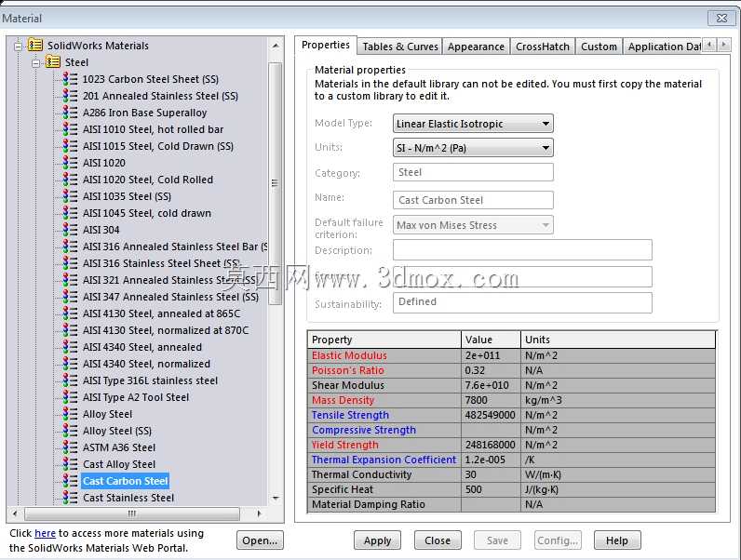The width and height of the screenshot is (741, 560).
Task: Click the material icon beside AISI 1035 Steel (SS)
Action: coord(71,196)
